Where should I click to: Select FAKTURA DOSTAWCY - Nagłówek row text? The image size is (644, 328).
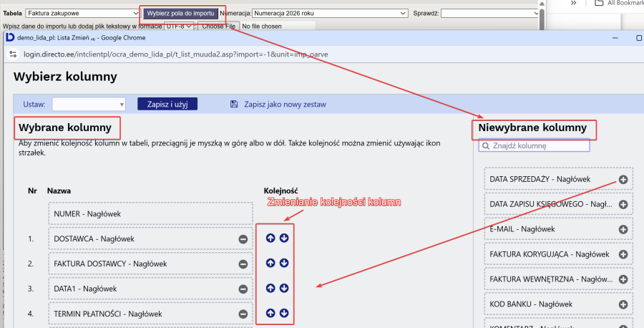(110, 264)
